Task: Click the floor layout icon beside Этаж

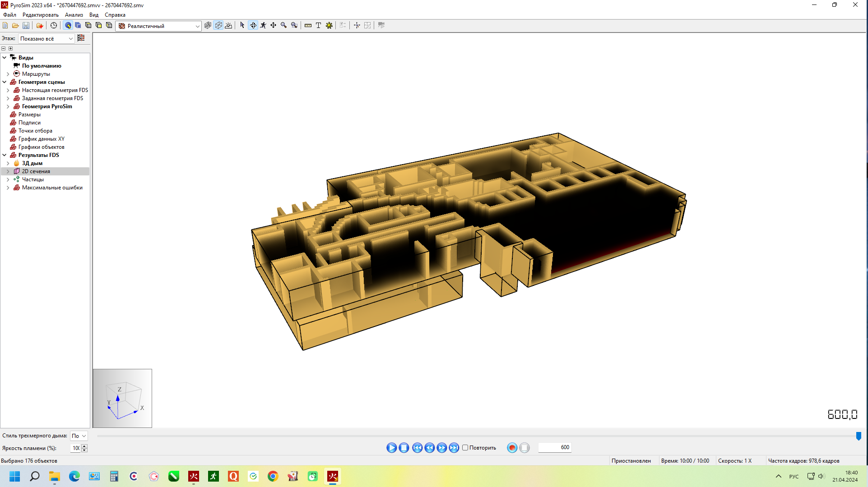Action: coord(81,38)
